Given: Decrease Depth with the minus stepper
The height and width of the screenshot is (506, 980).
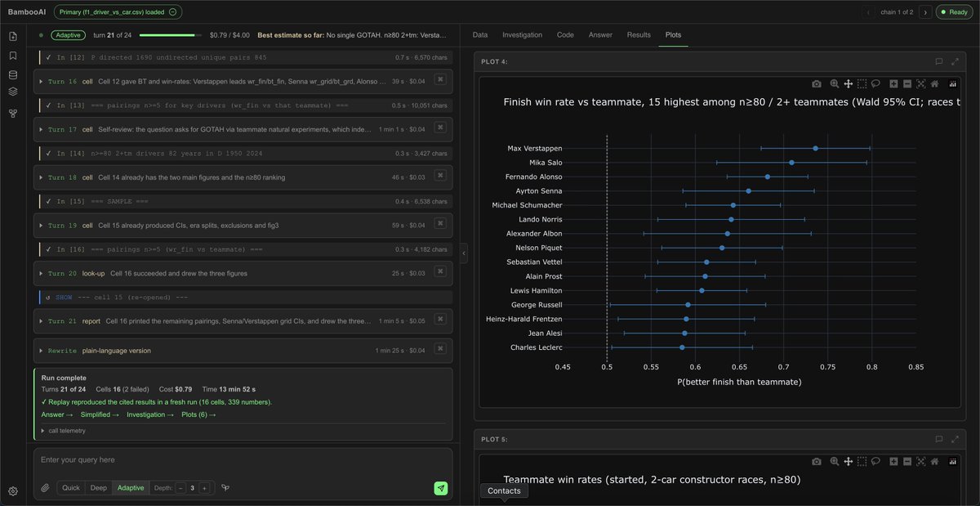Looking at the screenshot, I should 180,488.
